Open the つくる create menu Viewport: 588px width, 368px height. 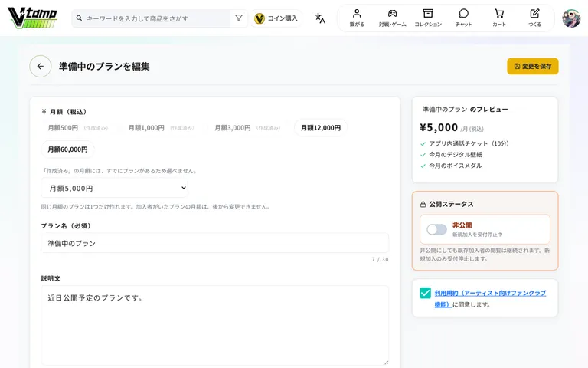pos(534,18)
